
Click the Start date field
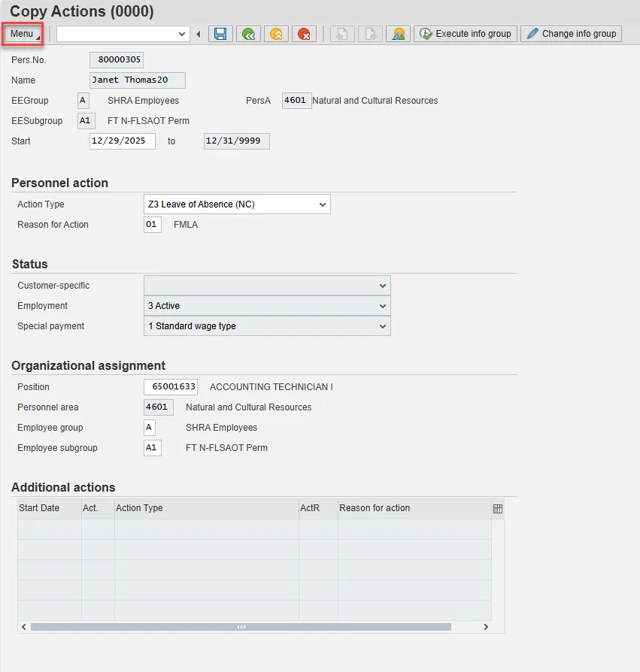point(122,141)
